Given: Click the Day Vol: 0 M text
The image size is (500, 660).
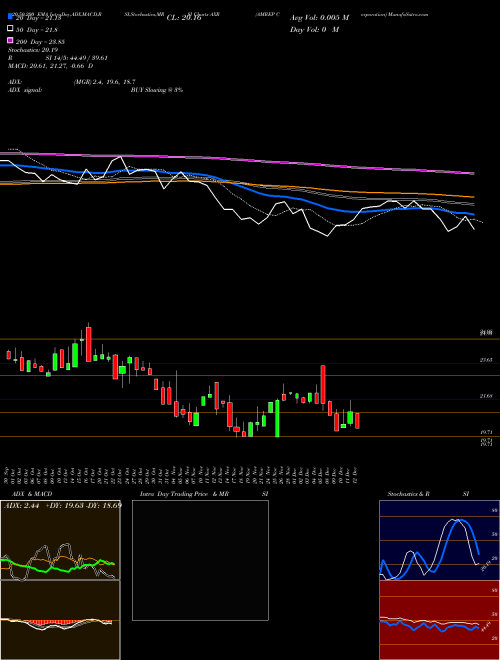Looking at the screenshot, I should (314, 29).
